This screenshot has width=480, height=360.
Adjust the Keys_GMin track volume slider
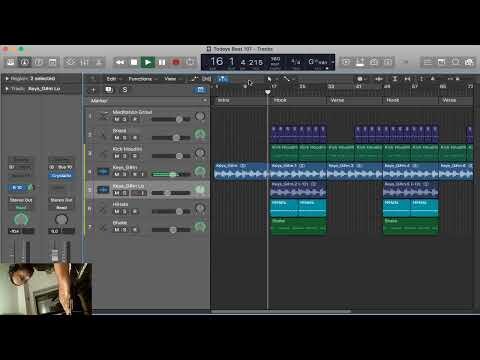pyautogui.click(x=171, y=174)
